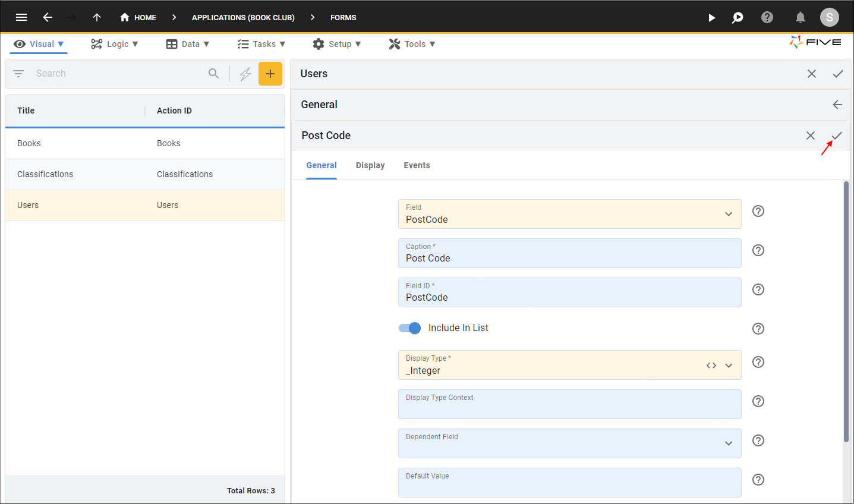
Task: Switch to the Display tab
Action: [x=370, y=165]
